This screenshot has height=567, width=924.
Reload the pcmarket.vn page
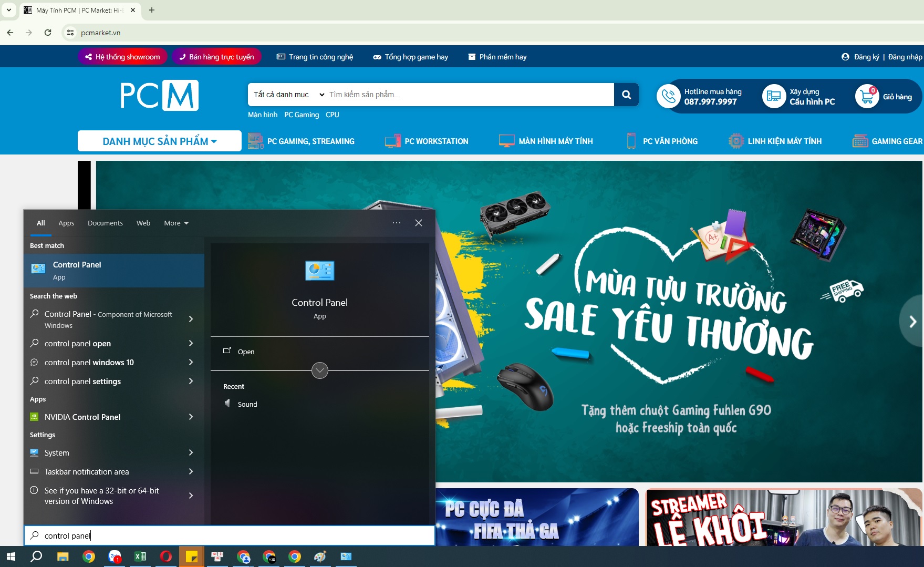point(48,33)
